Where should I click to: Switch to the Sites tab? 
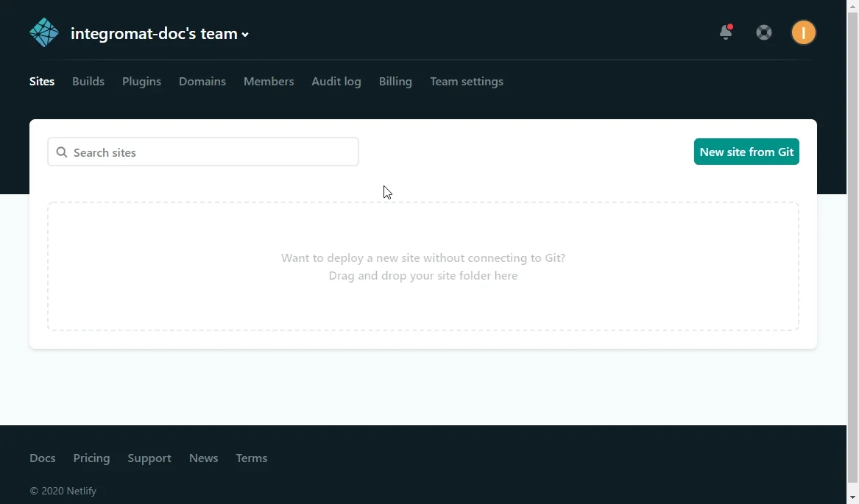42,81
